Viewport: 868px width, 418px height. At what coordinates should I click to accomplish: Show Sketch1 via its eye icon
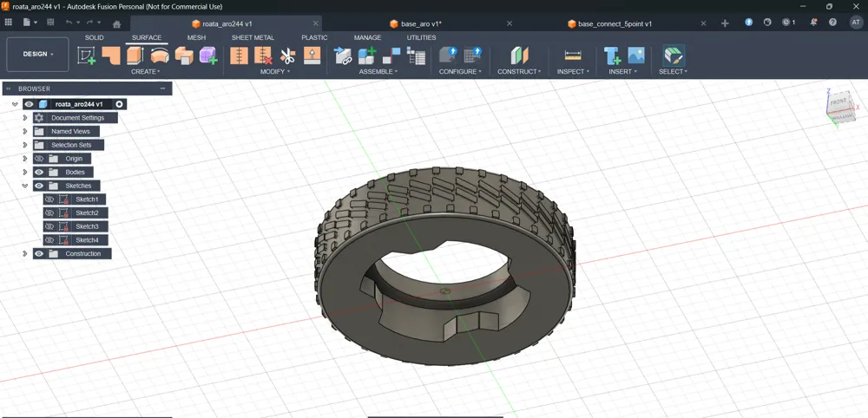(x=49, y=199)
